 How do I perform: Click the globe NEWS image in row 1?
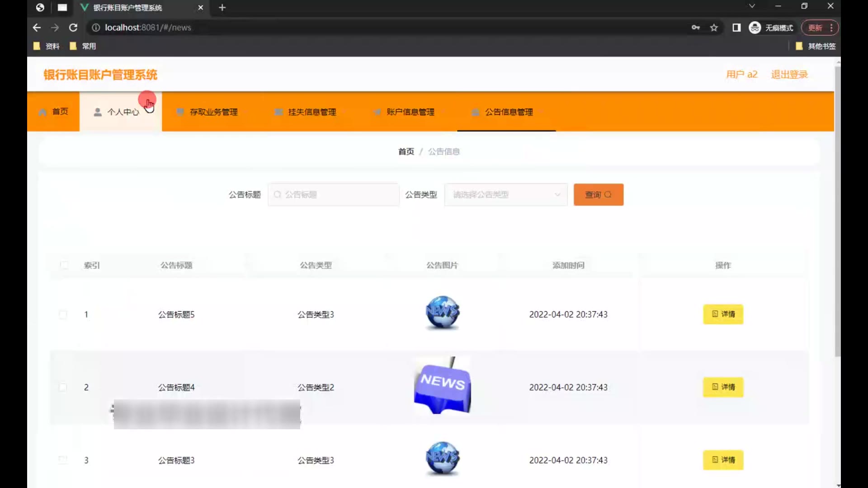443,313
